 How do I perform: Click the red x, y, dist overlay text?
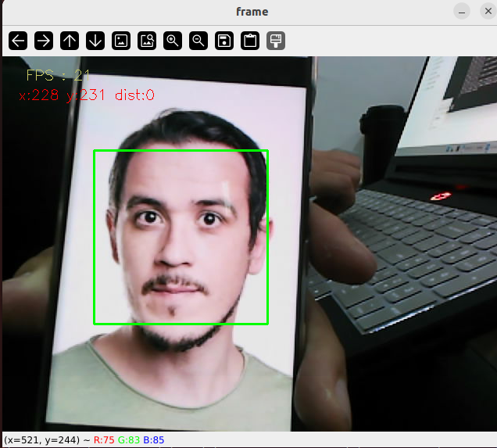86,95
